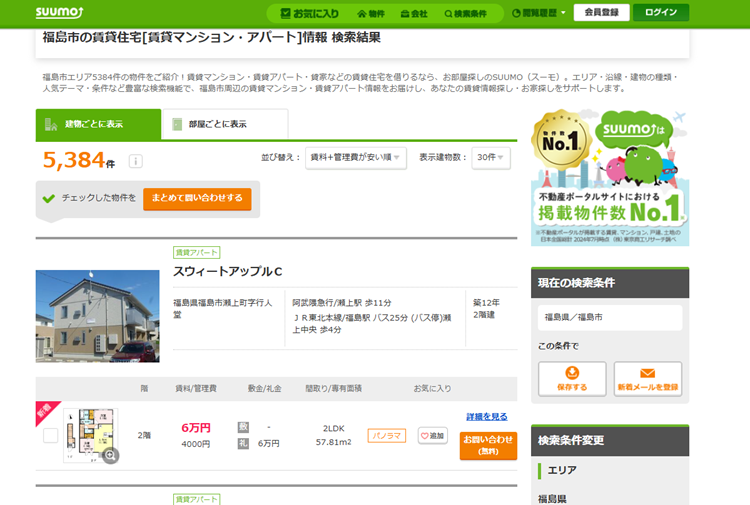Click the SUUMO logo in header

click(x=59, y=13)
